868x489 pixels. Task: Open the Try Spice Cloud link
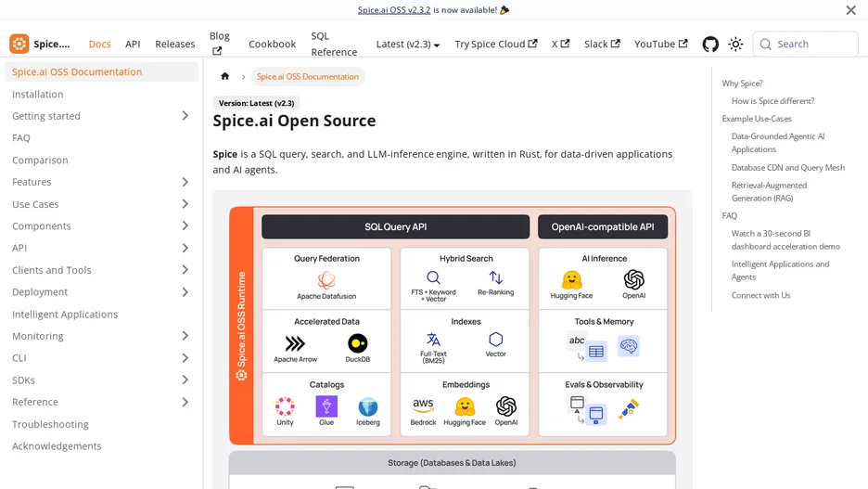tap(495, 45)
